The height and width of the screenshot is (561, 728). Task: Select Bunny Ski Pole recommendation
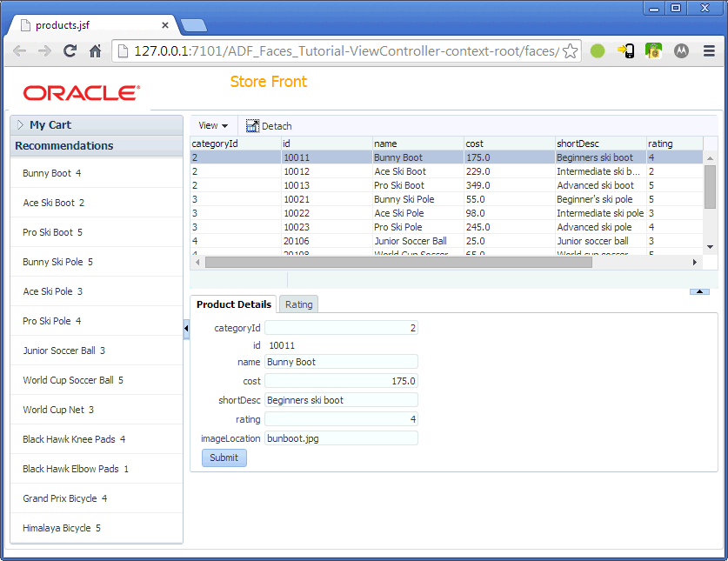click(97, 262)
